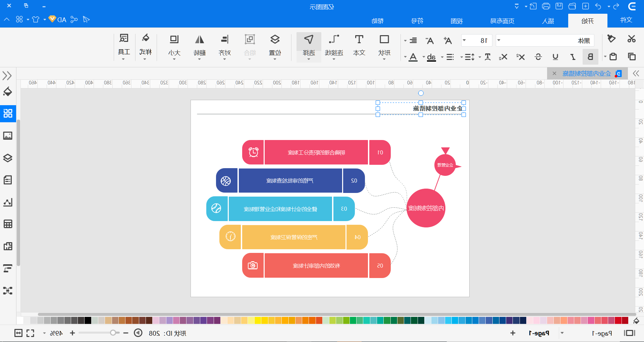The image size is (644, 342).
Task: Click the increase font size icon
Action: pyautogui.click(x=447, y=41)
